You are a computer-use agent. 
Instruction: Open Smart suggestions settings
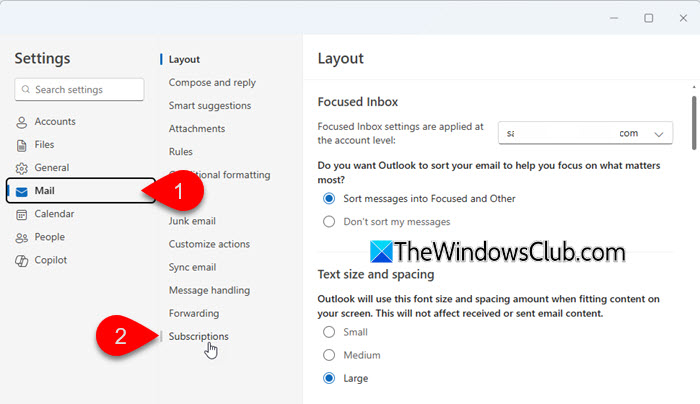point(210,106)
